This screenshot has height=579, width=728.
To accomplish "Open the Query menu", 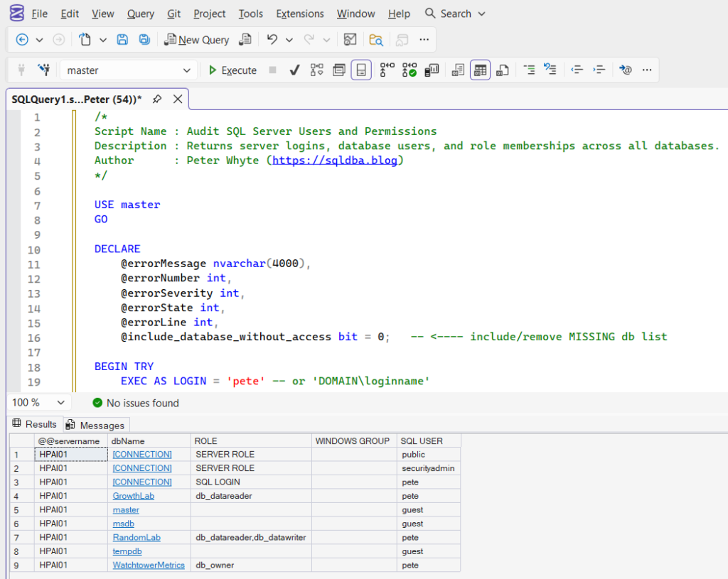I will (x=140, y=13).
